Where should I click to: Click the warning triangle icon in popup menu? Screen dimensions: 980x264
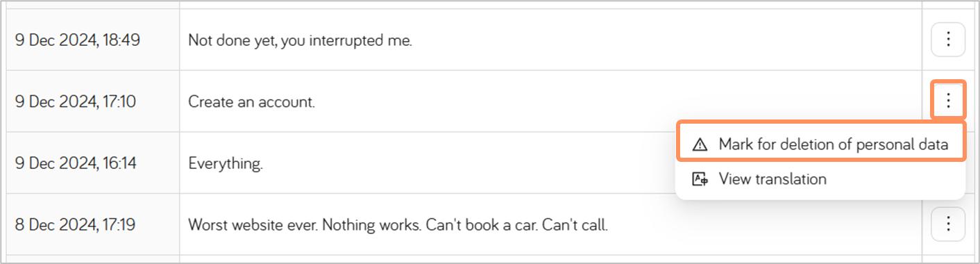tap(700, 145)
